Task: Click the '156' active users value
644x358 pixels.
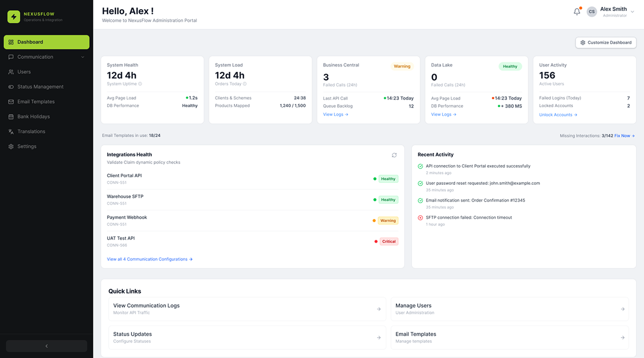Action: pos(547,76)
